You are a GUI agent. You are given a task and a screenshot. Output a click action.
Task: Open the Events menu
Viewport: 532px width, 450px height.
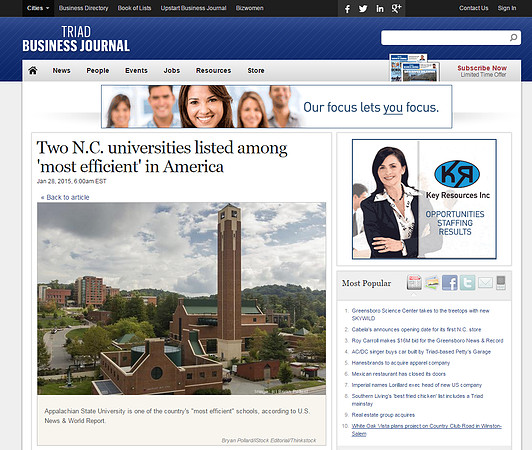point(136,71)
